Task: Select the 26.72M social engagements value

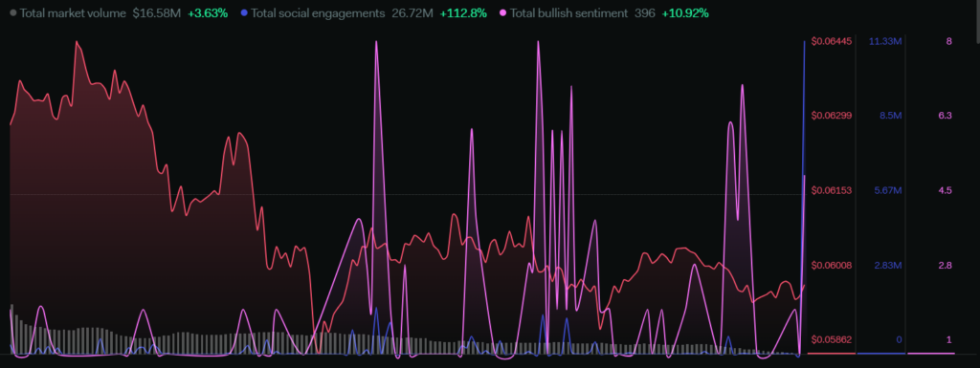Action: pyautogui.click(x=412, y=12)
